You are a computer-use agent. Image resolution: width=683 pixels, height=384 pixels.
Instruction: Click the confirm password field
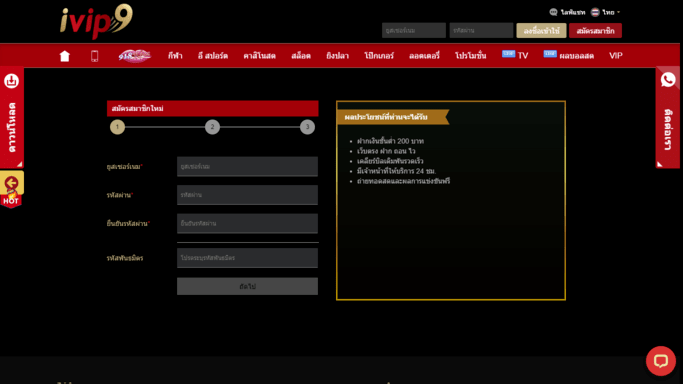(x=247, y=223)
